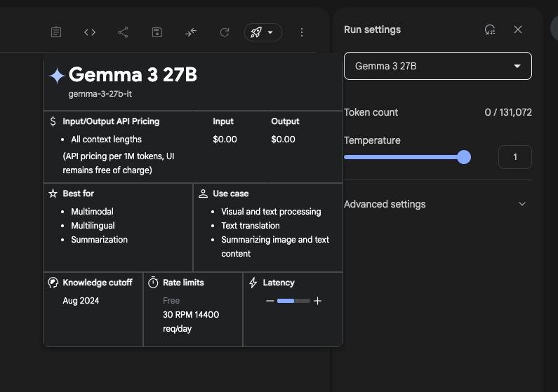Click the share prompt icon
The width and height of the screenshot is (558, 392).
point(123,32)
